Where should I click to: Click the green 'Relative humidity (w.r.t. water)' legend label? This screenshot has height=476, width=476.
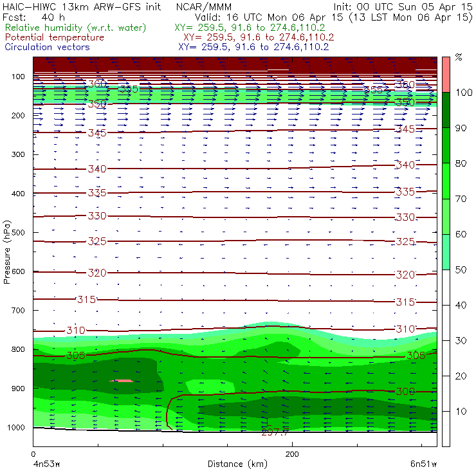tap(76, 28)
